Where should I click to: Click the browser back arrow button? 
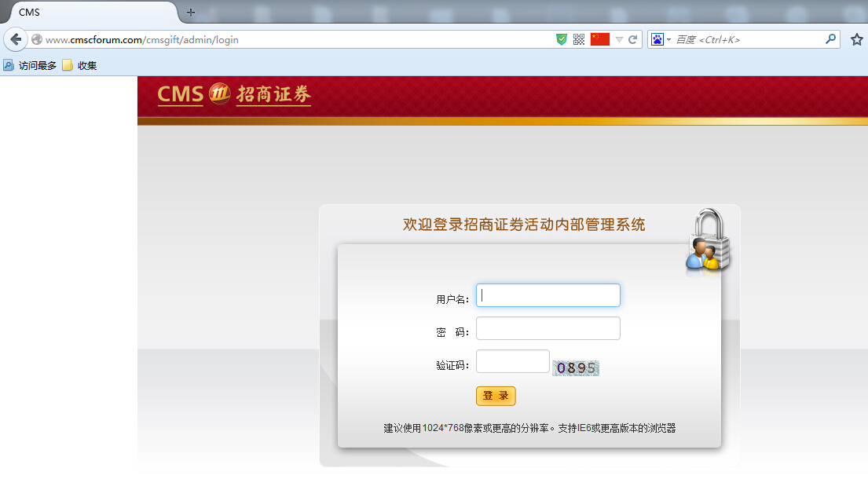16,40
